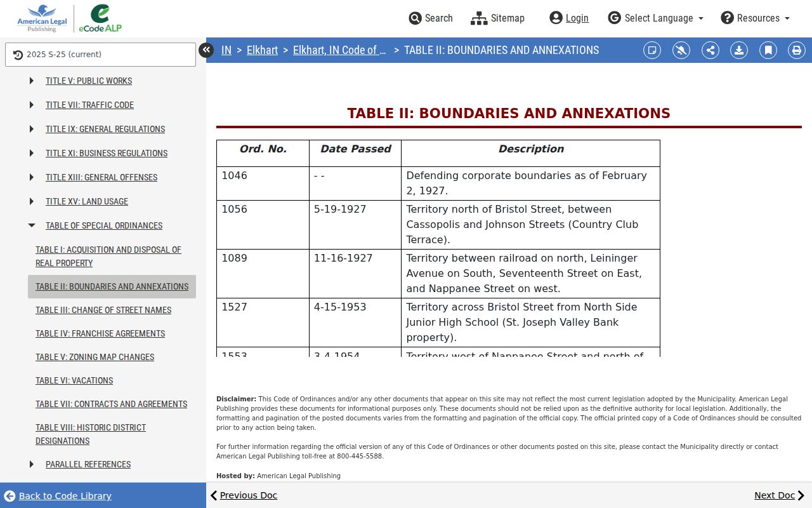Open the Login page

[569, 18]
